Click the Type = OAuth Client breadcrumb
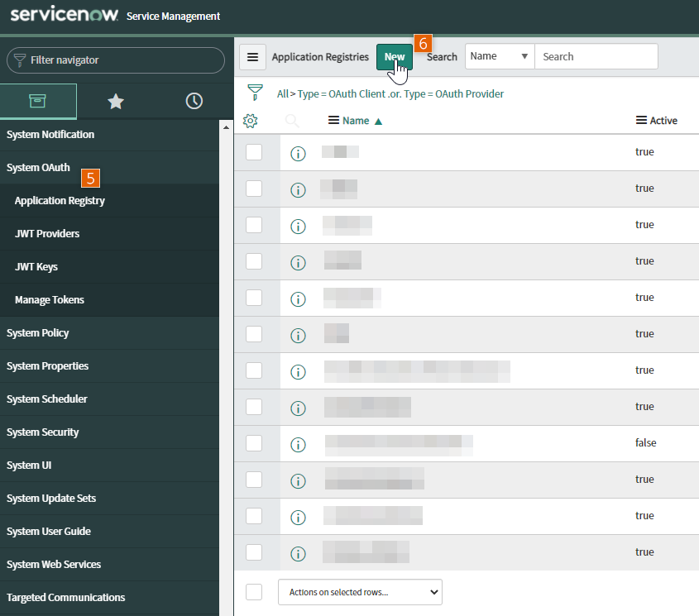Screen dimensions: 699x616 (342, 94)
